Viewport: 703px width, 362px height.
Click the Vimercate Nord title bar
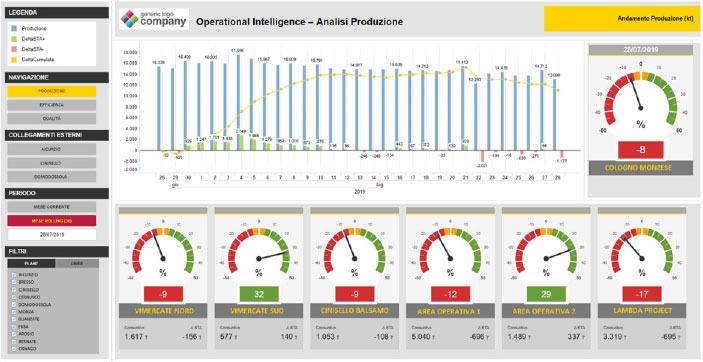point(163,310)
